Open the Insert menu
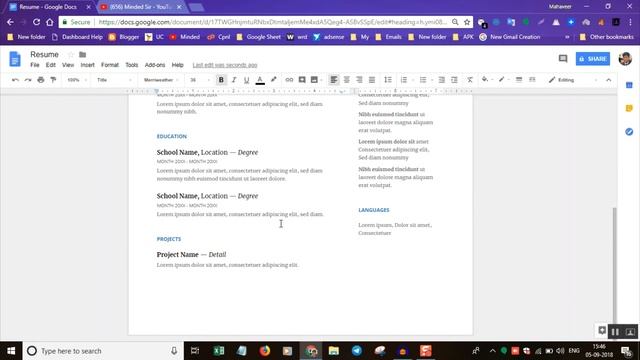 click(87, 65)
